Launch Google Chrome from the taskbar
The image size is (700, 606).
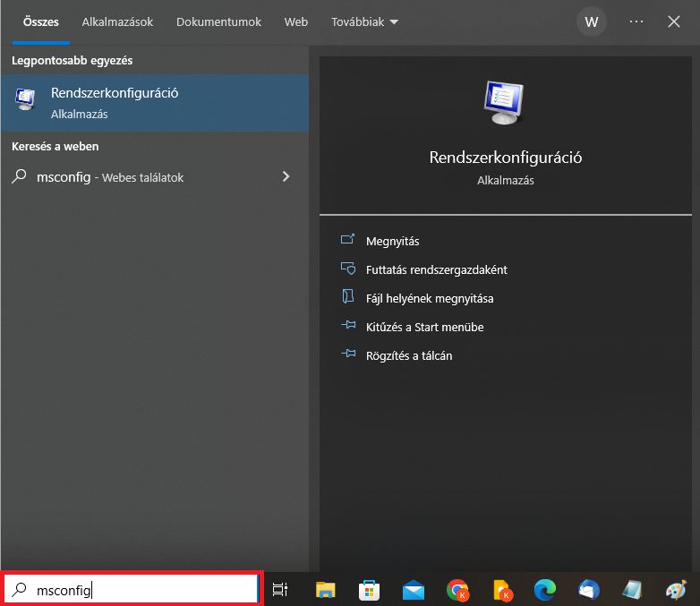pos(457,590)
